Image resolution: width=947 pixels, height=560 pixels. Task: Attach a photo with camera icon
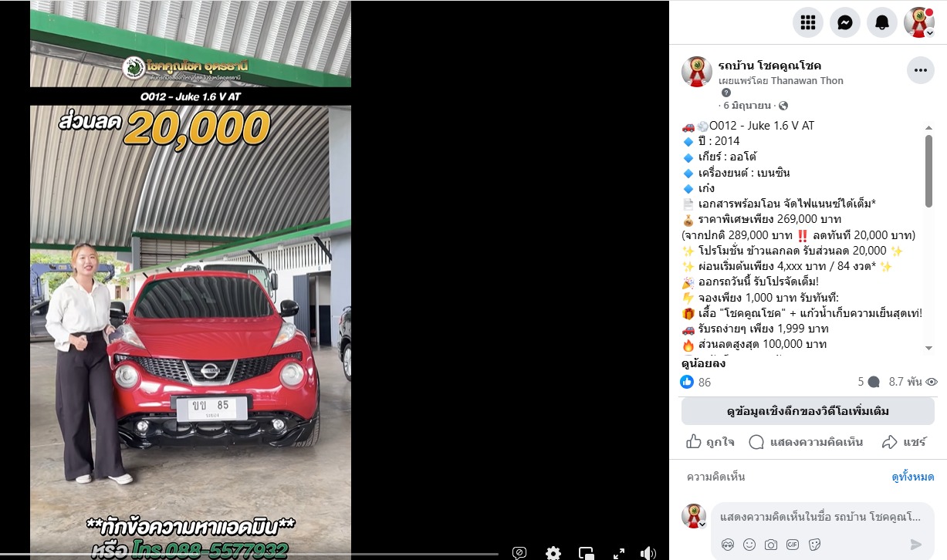click(x=770, y=544)
